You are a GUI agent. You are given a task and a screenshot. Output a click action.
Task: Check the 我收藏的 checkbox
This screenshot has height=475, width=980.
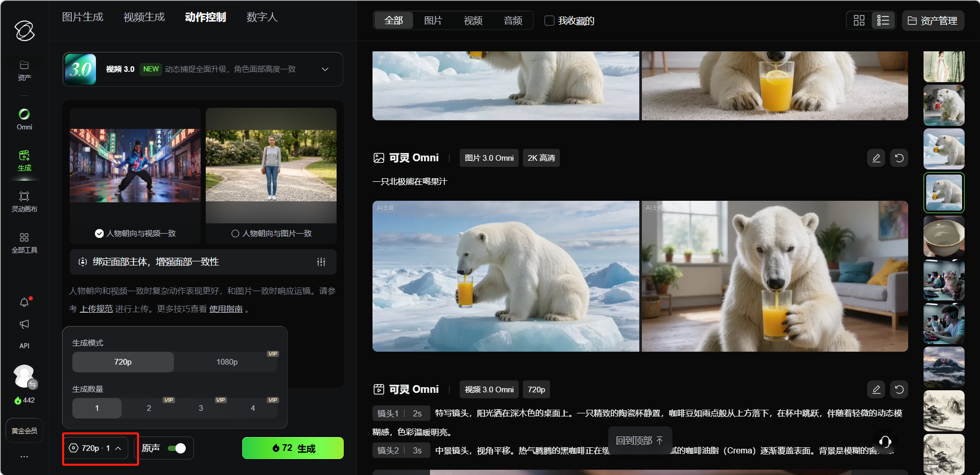click(x=550, y=21)
